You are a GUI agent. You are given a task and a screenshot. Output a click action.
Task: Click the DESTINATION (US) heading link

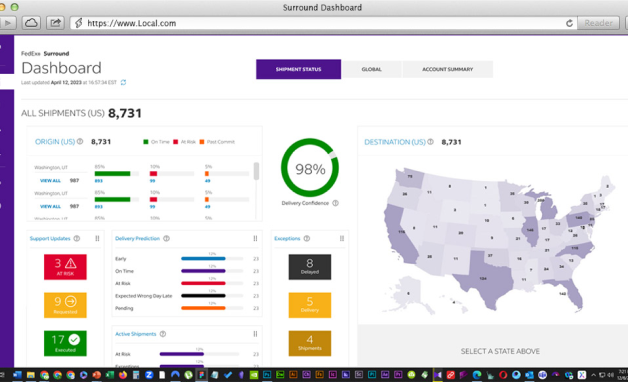click(395, 142)
